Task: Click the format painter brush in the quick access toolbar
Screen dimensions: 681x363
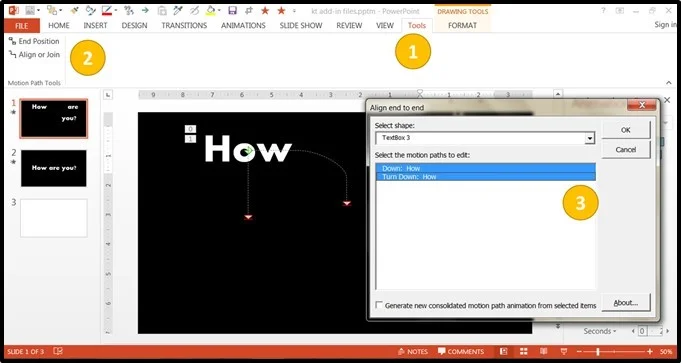Action: point(75,10)
